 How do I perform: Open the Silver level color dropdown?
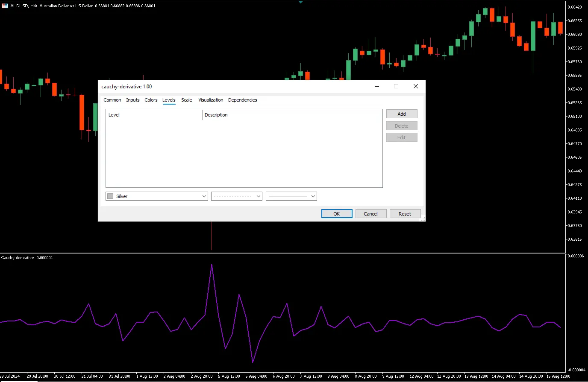coord(157,196)
